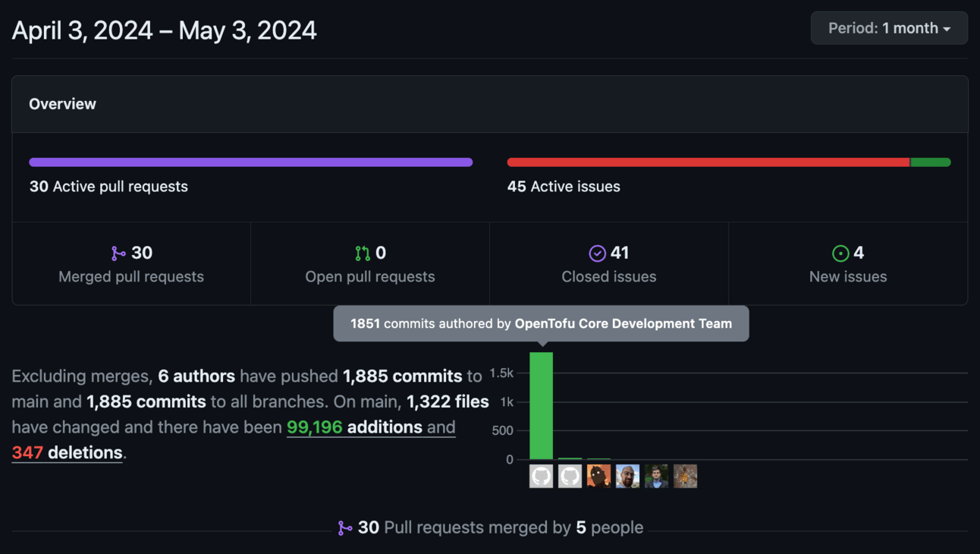Click the Overview heading
The width and height of the screenshot is (980, 554).
tap(62, 104)
